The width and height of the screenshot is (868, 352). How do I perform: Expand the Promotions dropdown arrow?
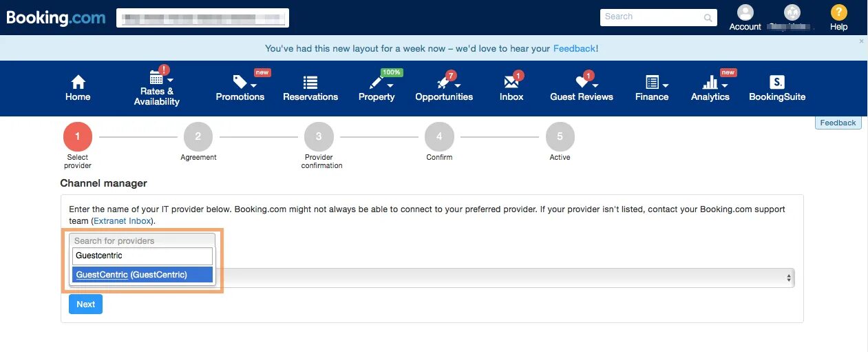coord(254,85)
